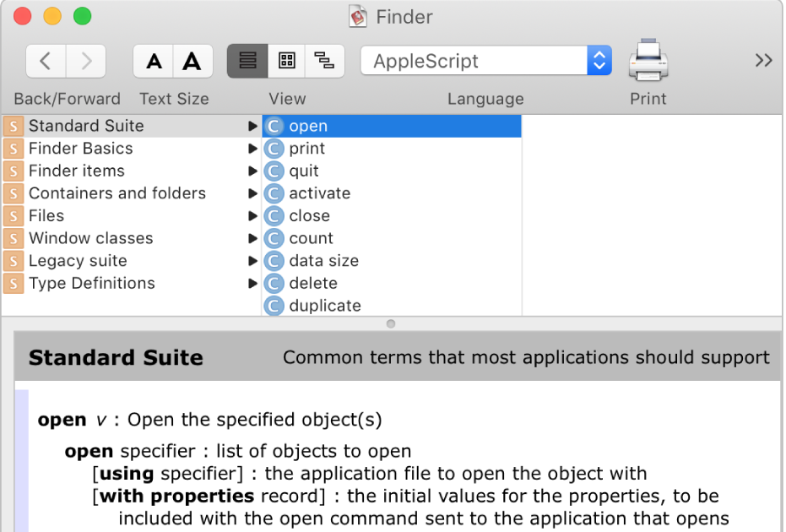Click the C icon beside count
This screenshot has height=532, width=786.
tap(274, 239)
